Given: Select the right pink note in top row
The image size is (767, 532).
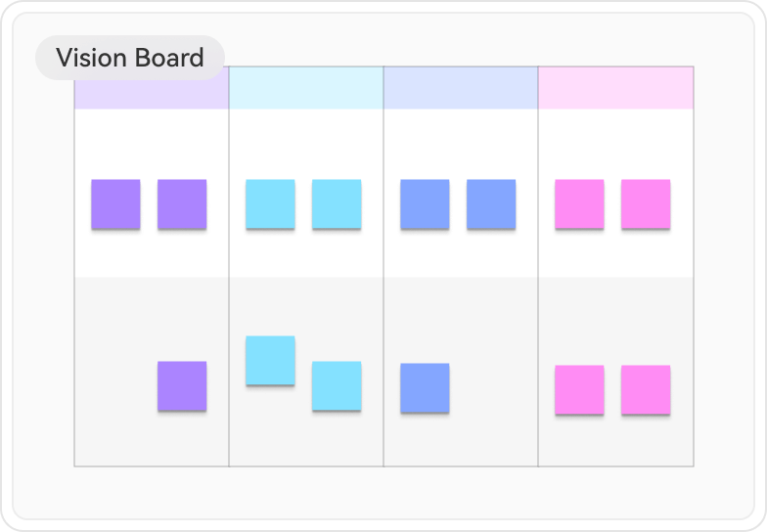Looking at the screenshot, I should click(x=646, y=204).
